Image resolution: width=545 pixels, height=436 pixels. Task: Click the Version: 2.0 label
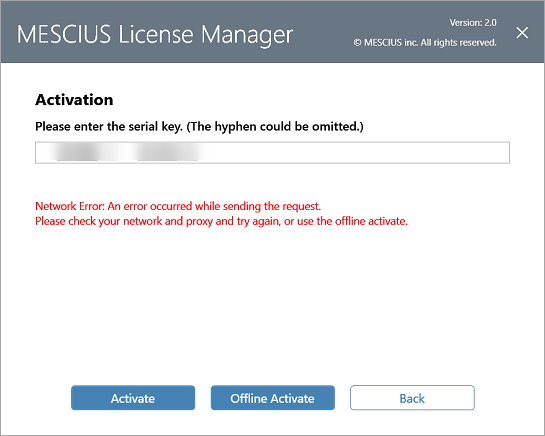[x=473, y=23]
